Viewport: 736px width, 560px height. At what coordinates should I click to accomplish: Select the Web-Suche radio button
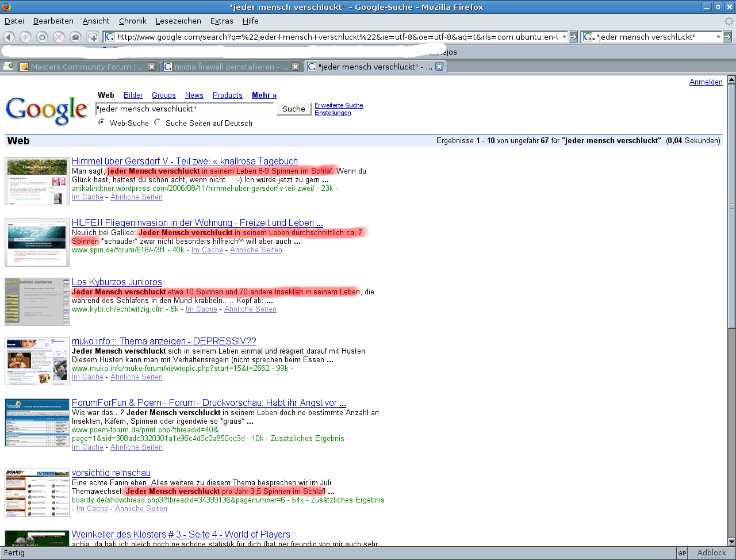tap(102, 122)
